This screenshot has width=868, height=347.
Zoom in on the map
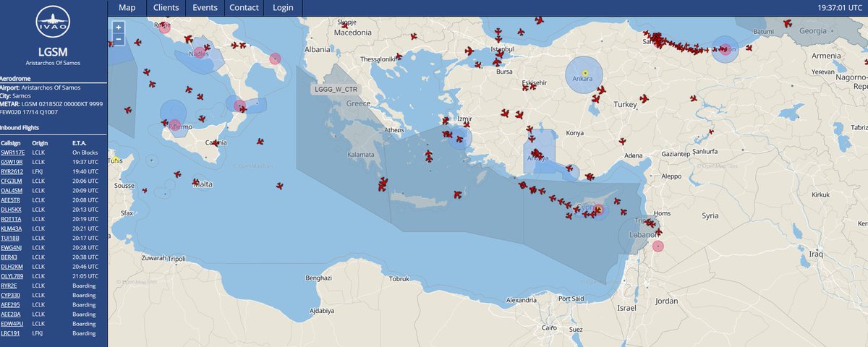coord(119,27)
